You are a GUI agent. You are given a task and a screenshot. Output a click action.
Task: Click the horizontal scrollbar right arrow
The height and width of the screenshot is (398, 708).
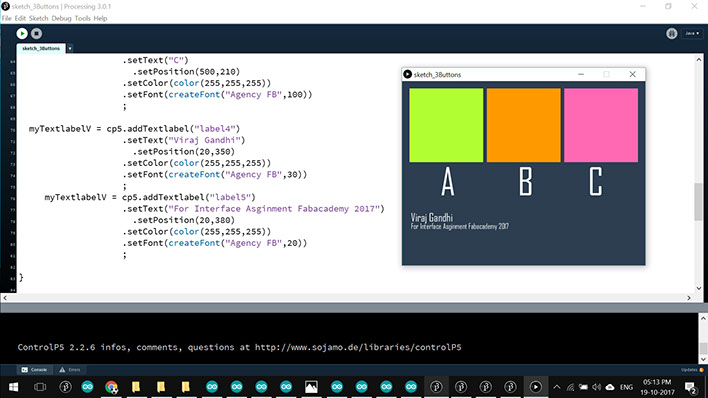click(689, 298)
